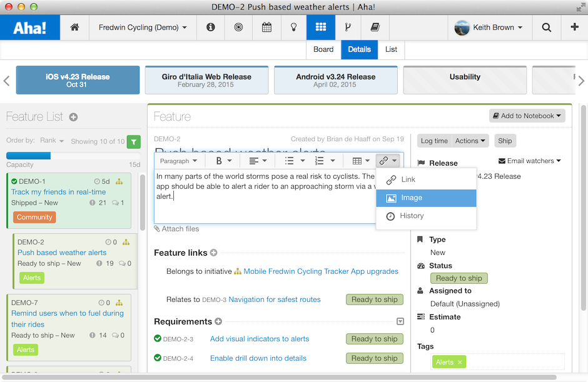Click the Log time button
The width and height of the screenshot is (588, 382).
point(434,141)
